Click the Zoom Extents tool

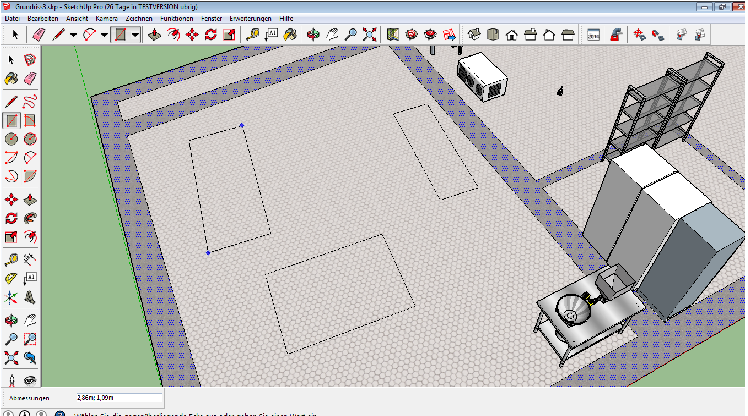coord(369,35)
